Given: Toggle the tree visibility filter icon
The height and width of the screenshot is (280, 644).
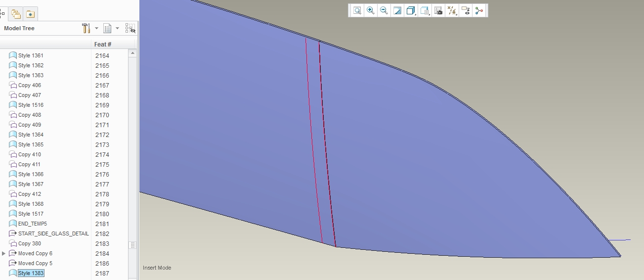Looking at the screenshot, I should pos(130,28).
